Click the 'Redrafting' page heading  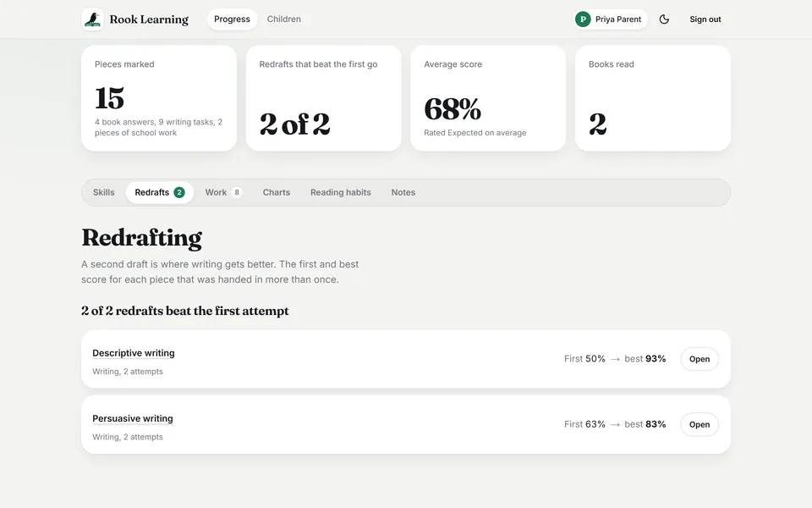141,238
